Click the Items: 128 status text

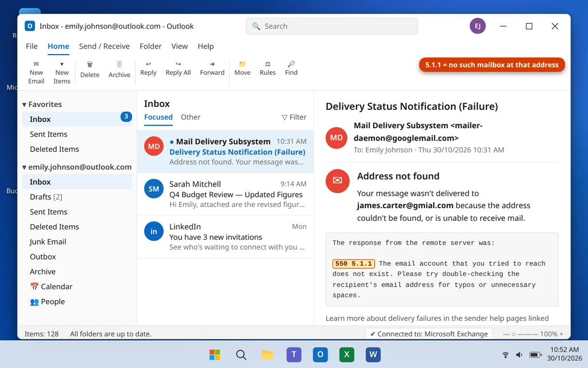point(41,334)
